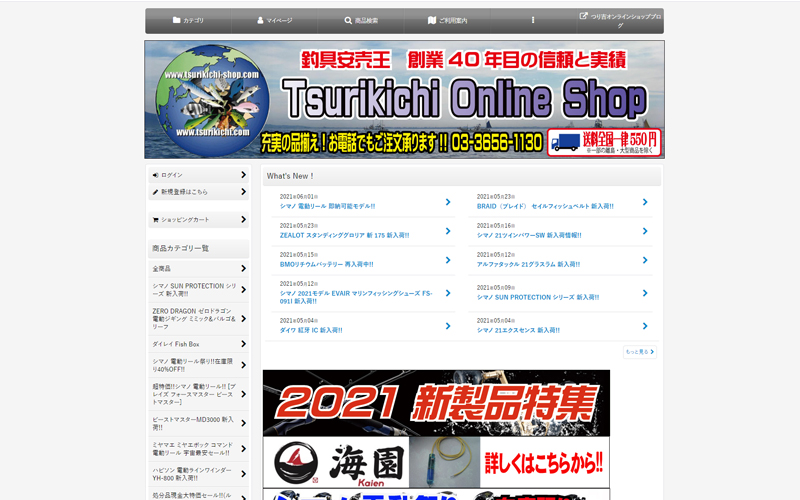Open ショッピングカート from the sidebar
The height and width of the screenshot is (500, 800).
(x=197, y=219)
